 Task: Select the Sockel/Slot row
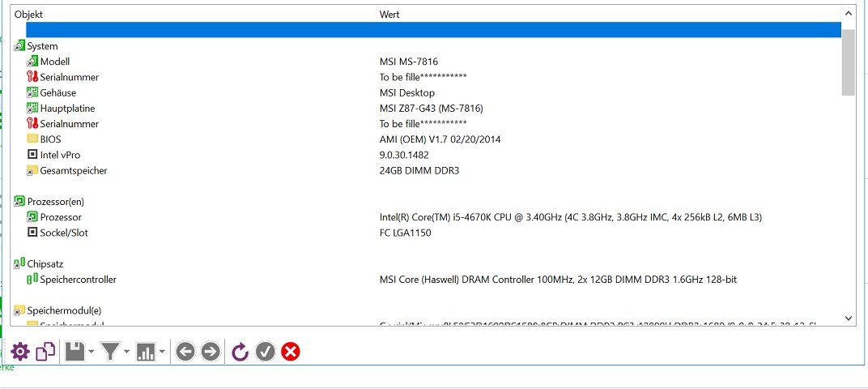click(x=426, y=233)
